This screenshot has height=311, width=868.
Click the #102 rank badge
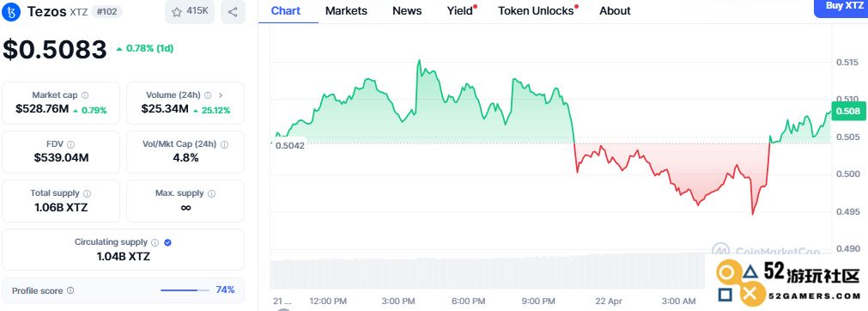pos(106,12)
